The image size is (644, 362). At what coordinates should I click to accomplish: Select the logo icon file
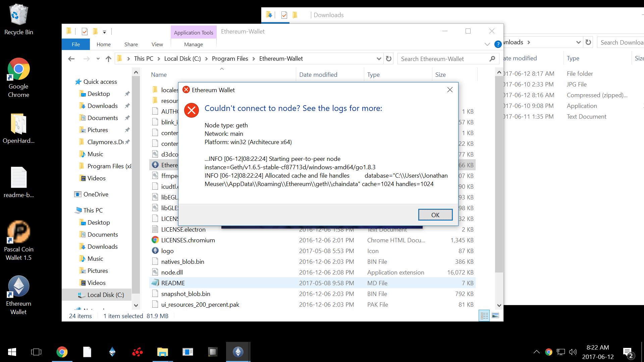[x=167, y=251]
